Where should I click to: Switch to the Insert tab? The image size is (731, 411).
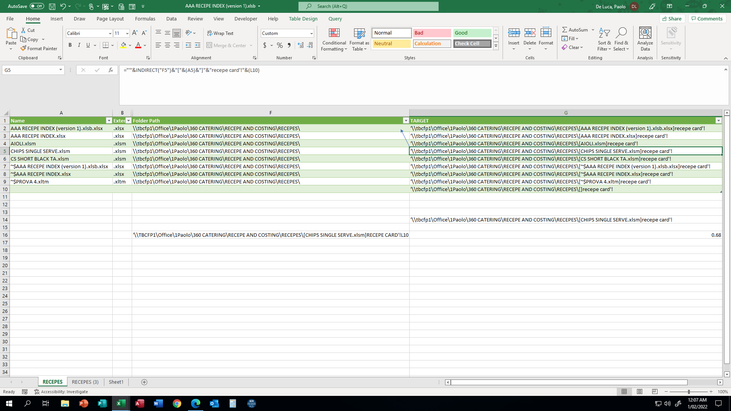point(56,19)
